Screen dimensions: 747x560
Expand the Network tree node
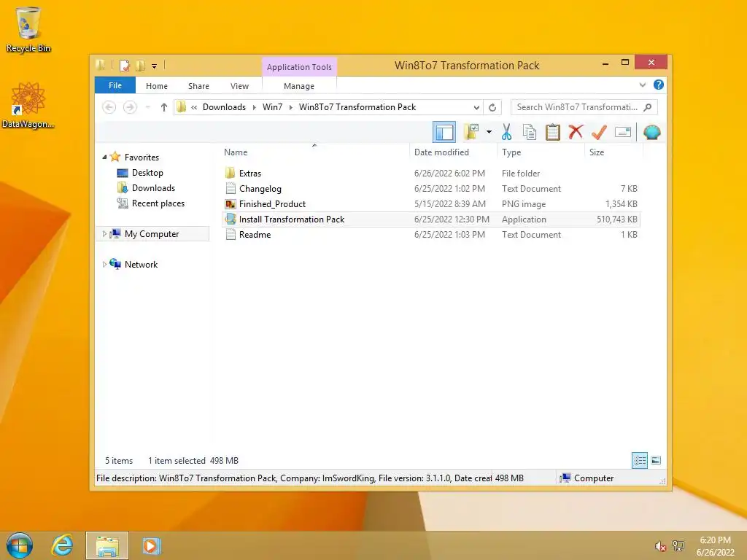click(x=104, y=264)
